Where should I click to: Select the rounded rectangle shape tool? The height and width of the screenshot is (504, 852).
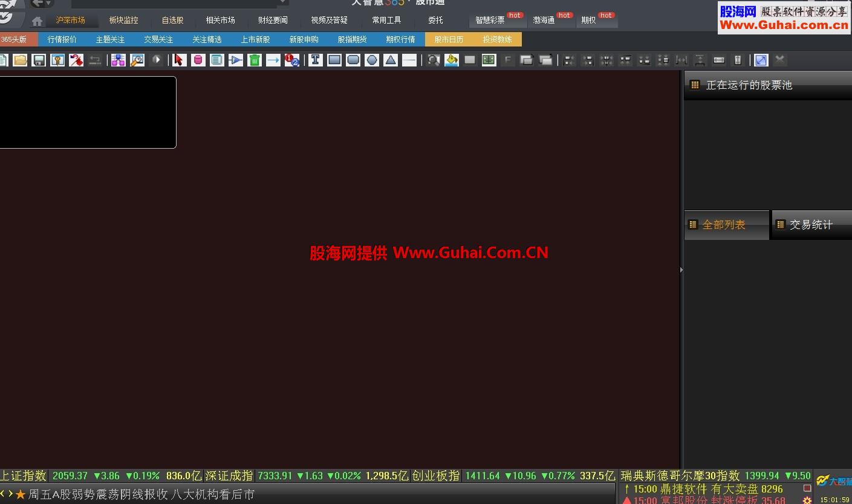coord(353,60)
